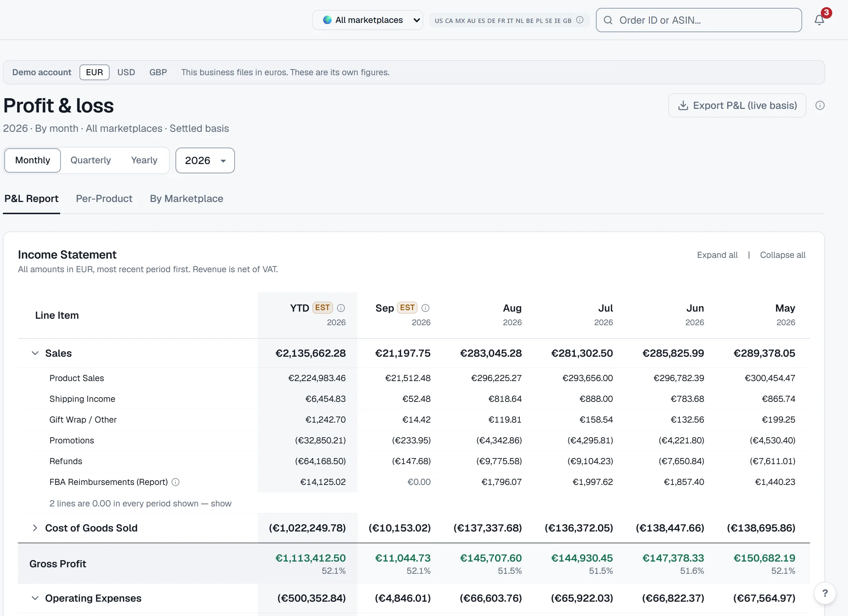
Task: Click the Aug 2026 column header
Action: click(x=512, y=315)
